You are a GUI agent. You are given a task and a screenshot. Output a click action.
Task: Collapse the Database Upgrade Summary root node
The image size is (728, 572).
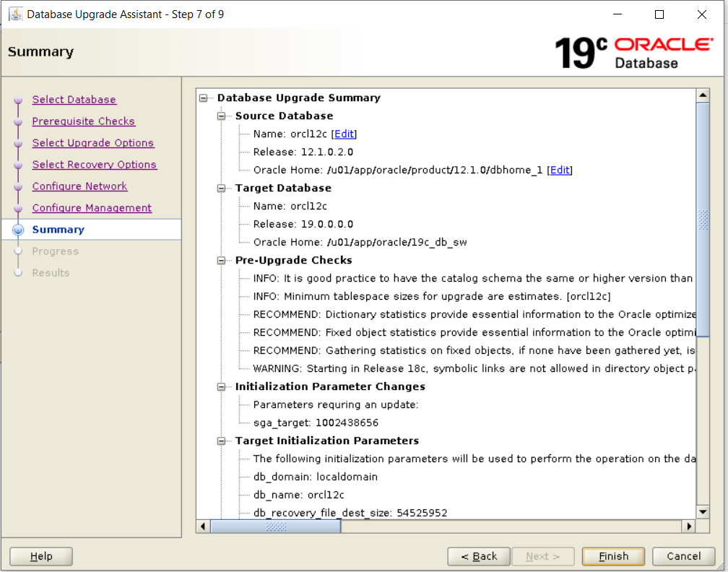click(204, 98)
